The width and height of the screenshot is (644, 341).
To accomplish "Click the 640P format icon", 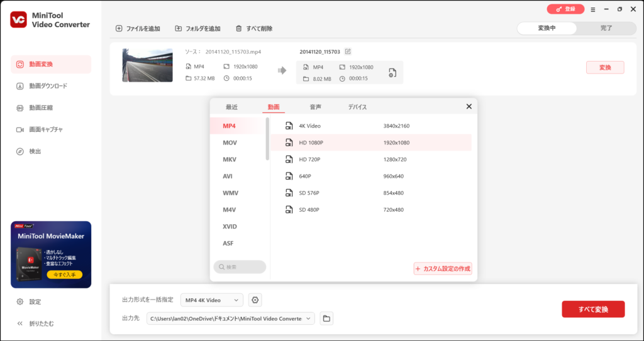I will (x=289, y=176).
